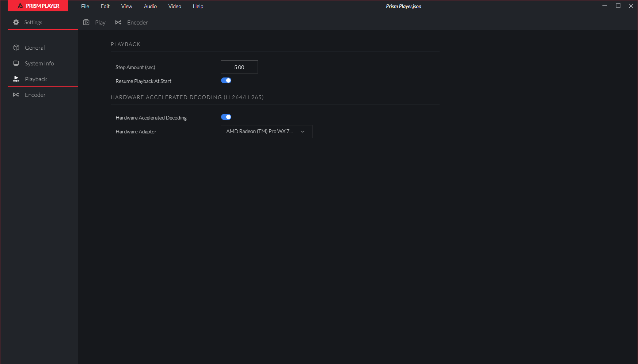Click the chevron on the adapter selector

coord(303,131)
